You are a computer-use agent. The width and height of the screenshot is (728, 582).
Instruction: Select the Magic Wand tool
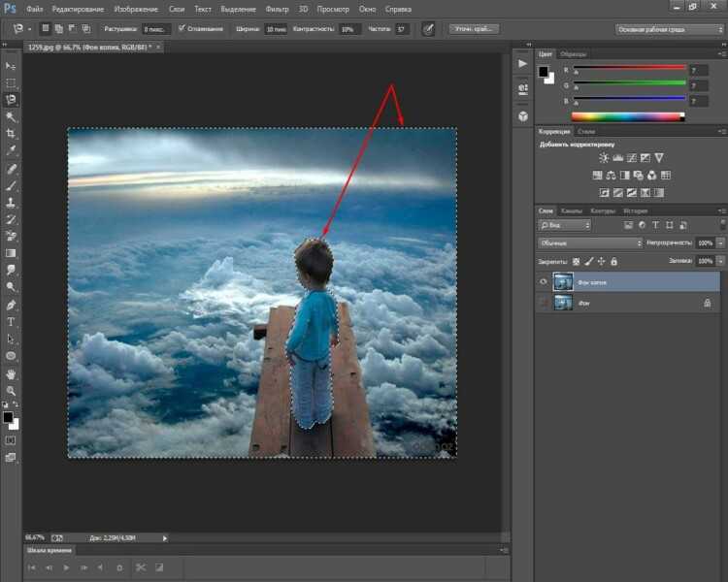coord(11,116)
